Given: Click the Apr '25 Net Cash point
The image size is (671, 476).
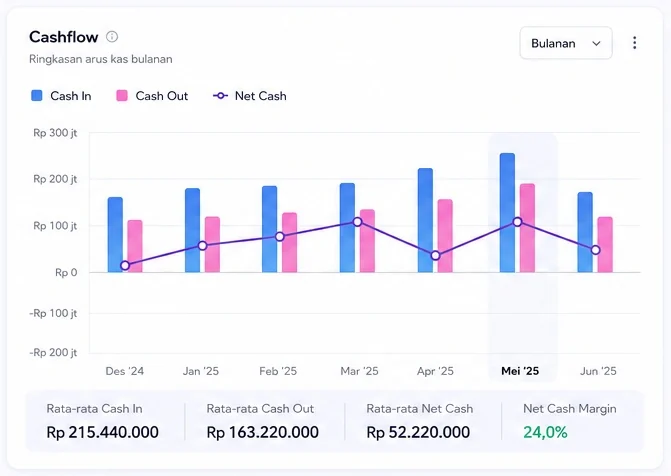Looking at the screenshot, I should coord(435,256).
